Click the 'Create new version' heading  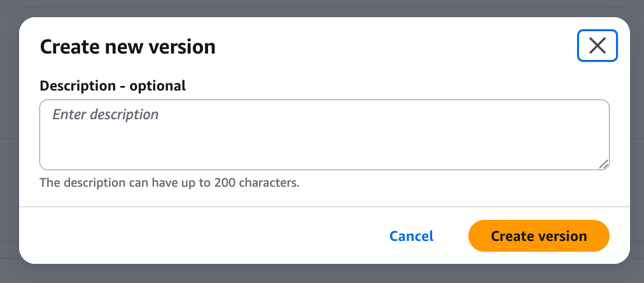[127, 47]
